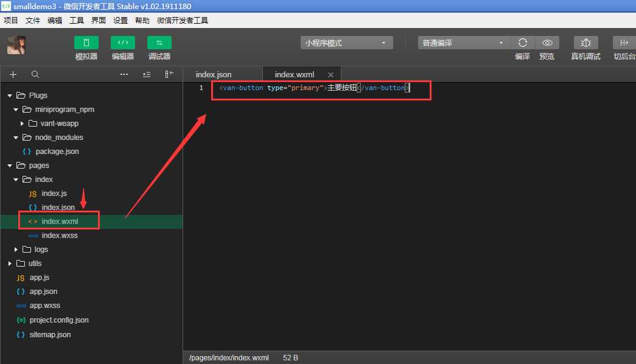Open the file tree more options ellipsis
This screenshot has width=636, height=364.
[x=124, y=74]
